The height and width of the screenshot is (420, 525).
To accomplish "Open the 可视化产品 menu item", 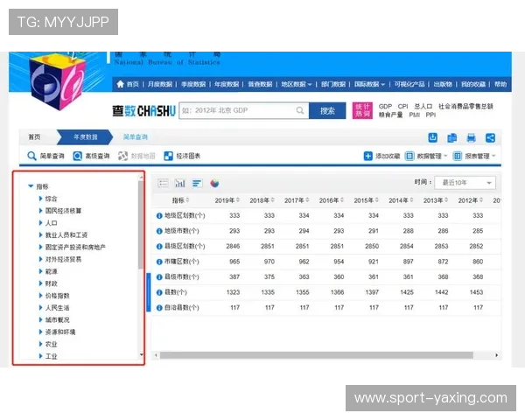I will (409, 84).
